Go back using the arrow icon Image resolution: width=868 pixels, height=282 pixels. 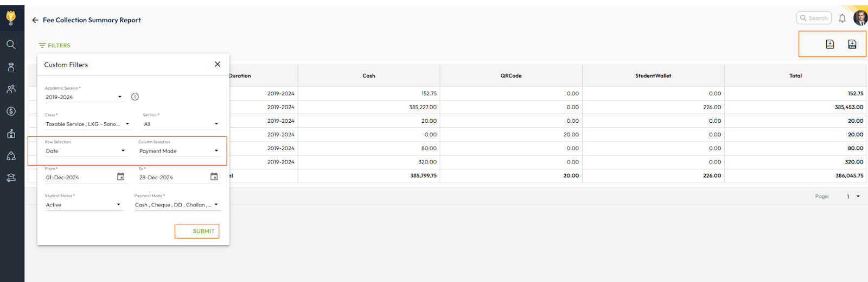click(35, 20)
